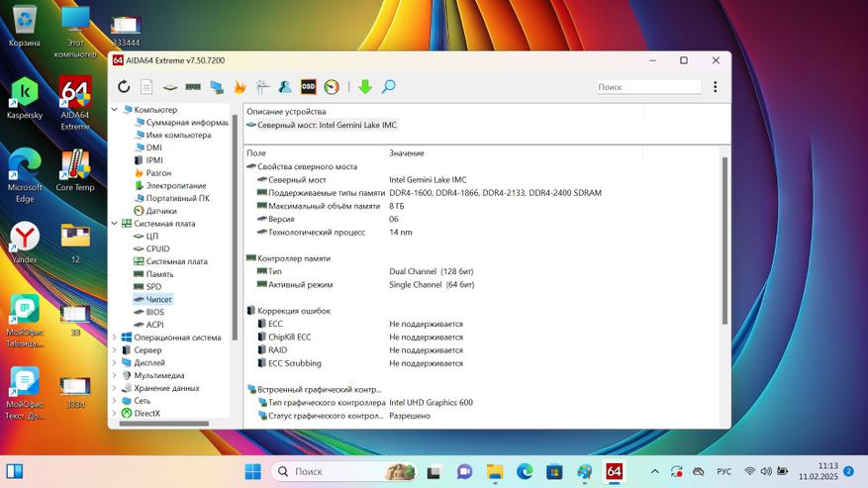Collapse the Системная плата tree node
Viewport: 868px width, 488px height.
click(115, 224)
